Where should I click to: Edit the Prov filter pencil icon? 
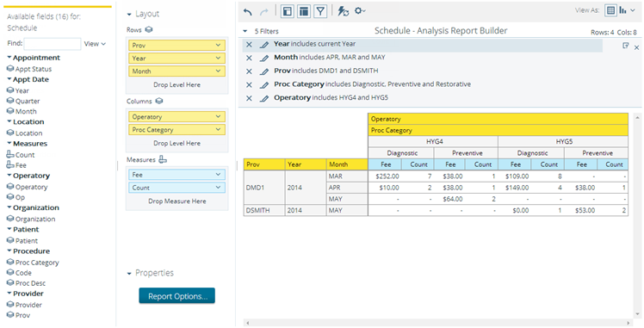(x=264, y=71)
